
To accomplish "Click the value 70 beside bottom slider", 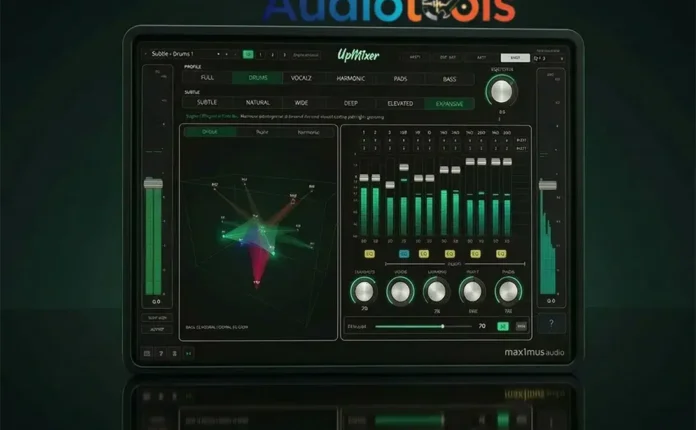I will click(x=482, y=326).
